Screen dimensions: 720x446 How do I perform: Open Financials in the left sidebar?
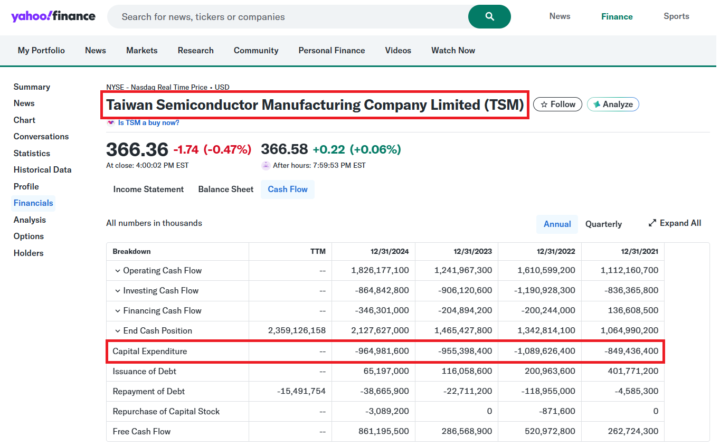(x=33, y=203)
